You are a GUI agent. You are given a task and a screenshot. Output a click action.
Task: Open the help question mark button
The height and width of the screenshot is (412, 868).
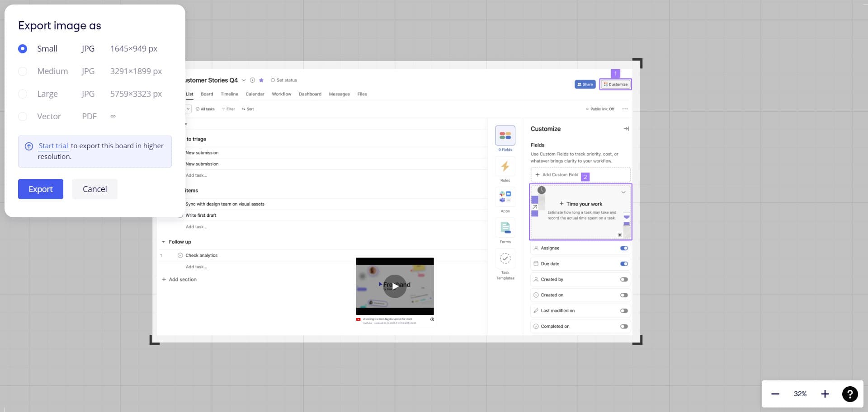[850, 394]
